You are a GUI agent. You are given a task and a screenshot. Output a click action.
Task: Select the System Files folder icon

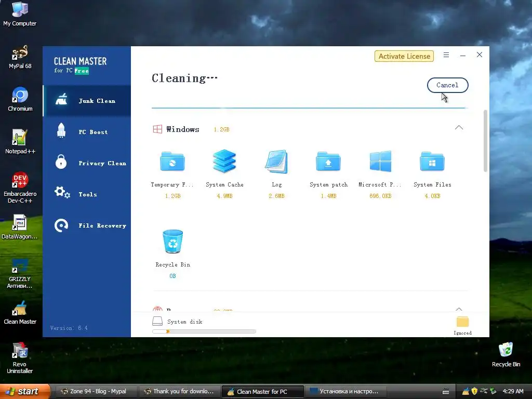pos(432,161)
